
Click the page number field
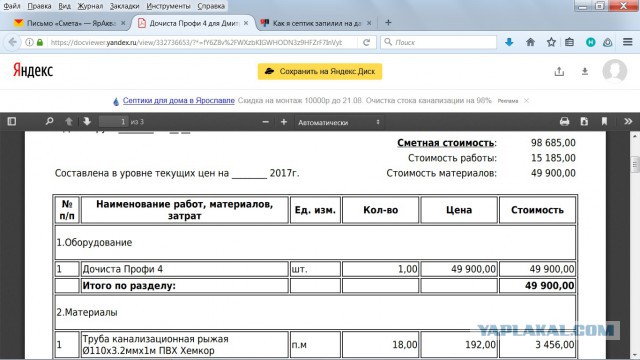coord(113,122)
